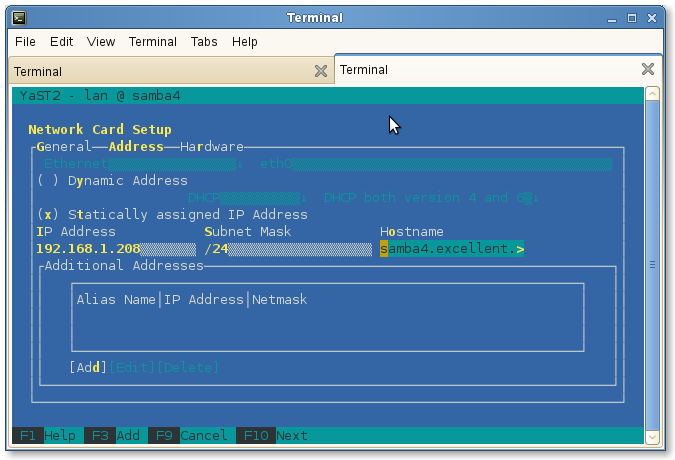Viewport: 675px width, 460px height.
Task: Switch to the Hardware tab
Action: click(x=212, y=147)
